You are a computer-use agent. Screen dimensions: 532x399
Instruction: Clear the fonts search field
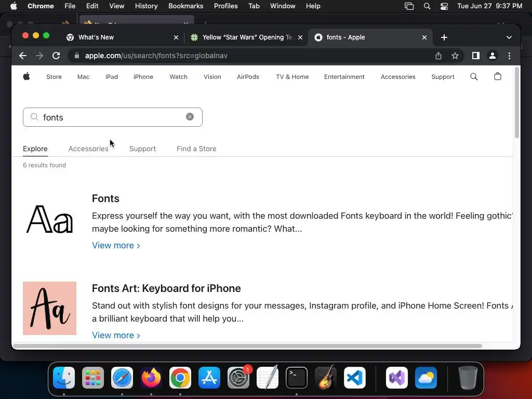(x=190, y=117)
